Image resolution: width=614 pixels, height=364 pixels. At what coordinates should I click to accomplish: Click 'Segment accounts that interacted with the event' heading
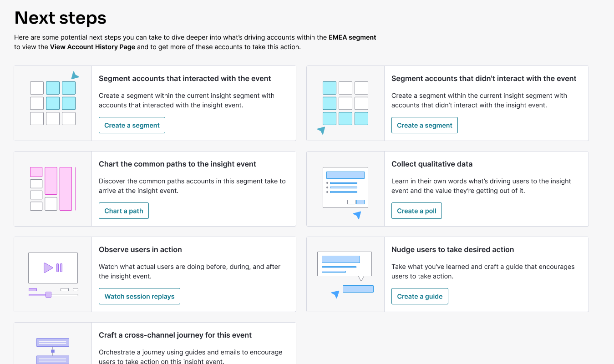(185, 78)
